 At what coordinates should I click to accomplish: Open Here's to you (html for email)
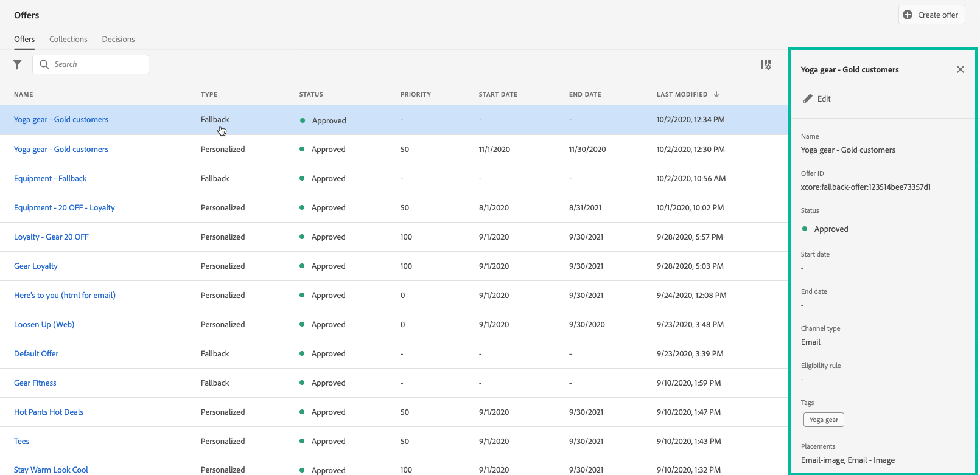(65, 295)
